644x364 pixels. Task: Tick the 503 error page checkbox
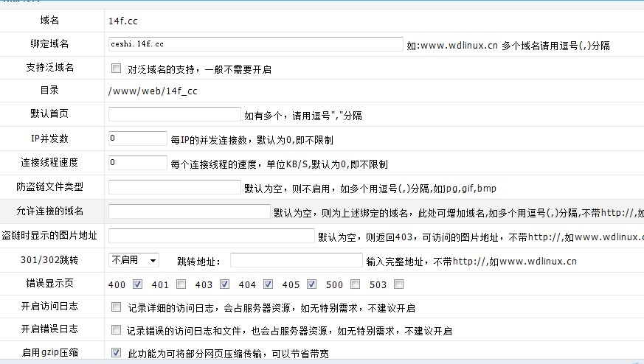[399, 284]
